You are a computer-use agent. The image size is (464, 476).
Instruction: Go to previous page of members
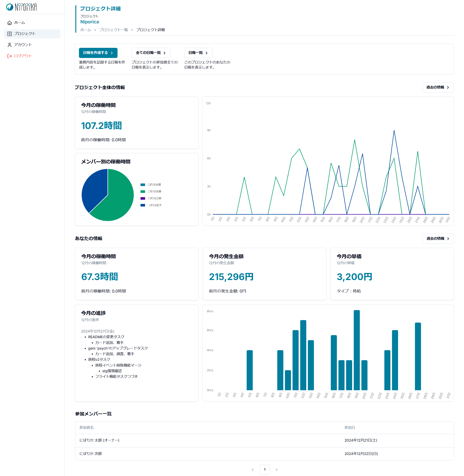[253, 469]
